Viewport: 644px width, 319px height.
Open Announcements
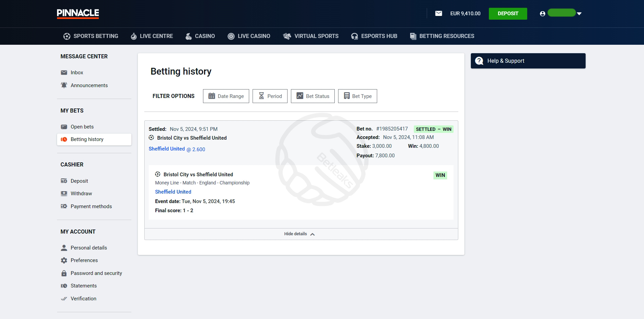point(89,85)
